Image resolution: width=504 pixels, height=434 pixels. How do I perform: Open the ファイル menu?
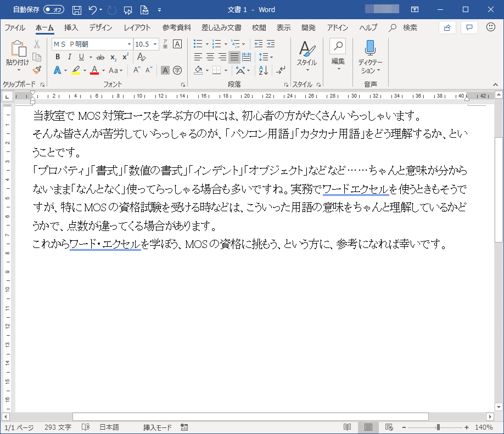click(x=15, y=27)
